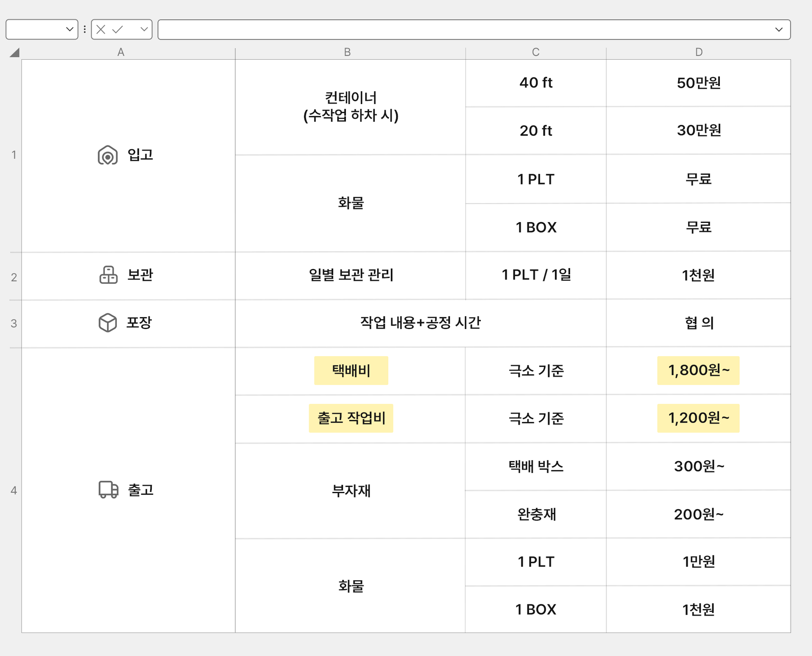The height and width of the screenshot is (656, 812).
Task: Select row 4 header
Action: (x=14, y=490)
